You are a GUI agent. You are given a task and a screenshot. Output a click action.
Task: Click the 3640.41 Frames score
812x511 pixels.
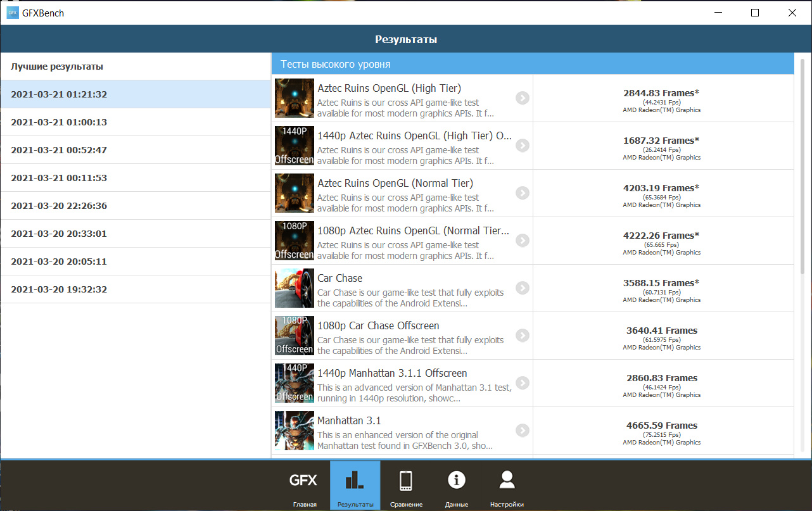click(x=662, y=331)
